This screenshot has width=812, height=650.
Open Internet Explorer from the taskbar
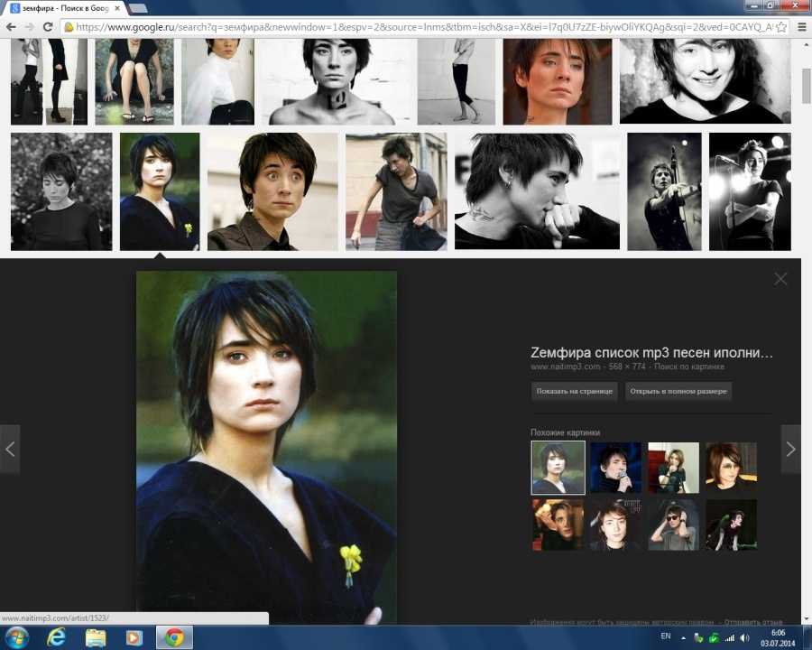point(56,637)
